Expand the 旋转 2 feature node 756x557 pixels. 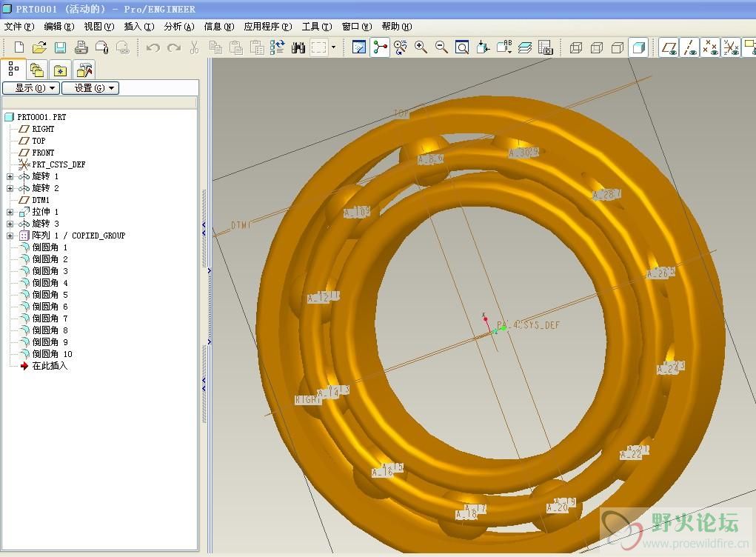(10, 188)
